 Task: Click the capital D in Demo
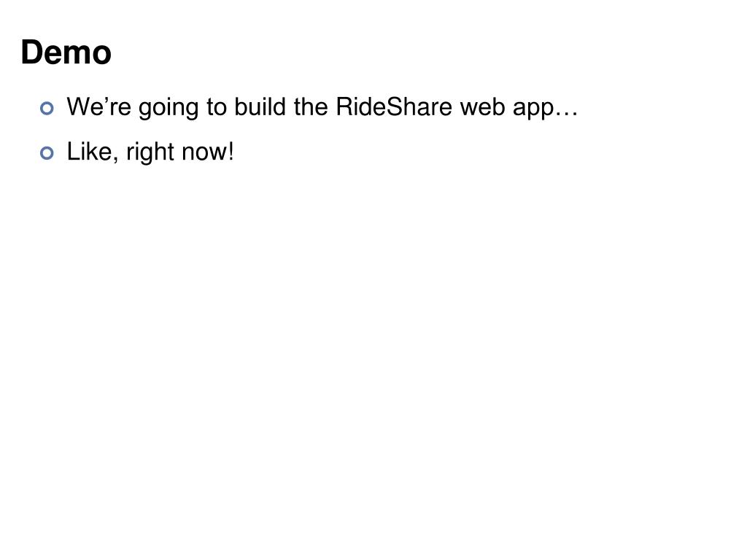click(31, 52)
